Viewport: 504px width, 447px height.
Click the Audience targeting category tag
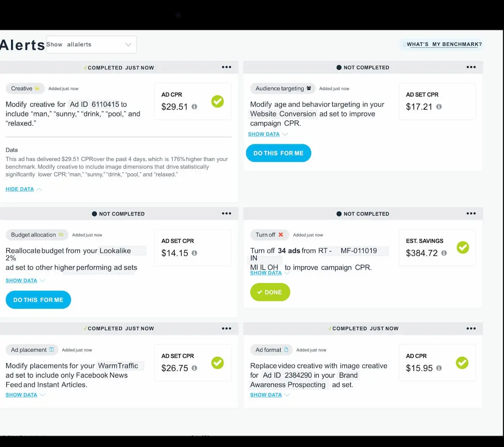tap(283, 89)
